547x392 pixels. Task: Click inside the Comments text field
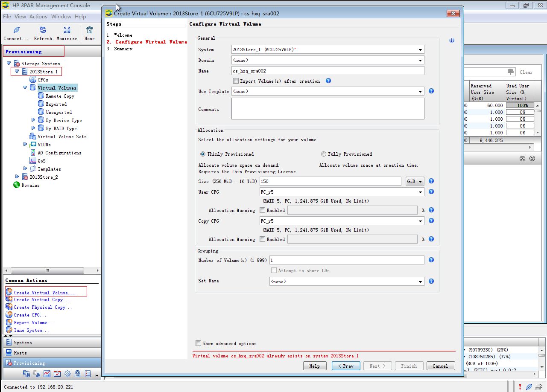pyautogui.click(x=327, y=108)
